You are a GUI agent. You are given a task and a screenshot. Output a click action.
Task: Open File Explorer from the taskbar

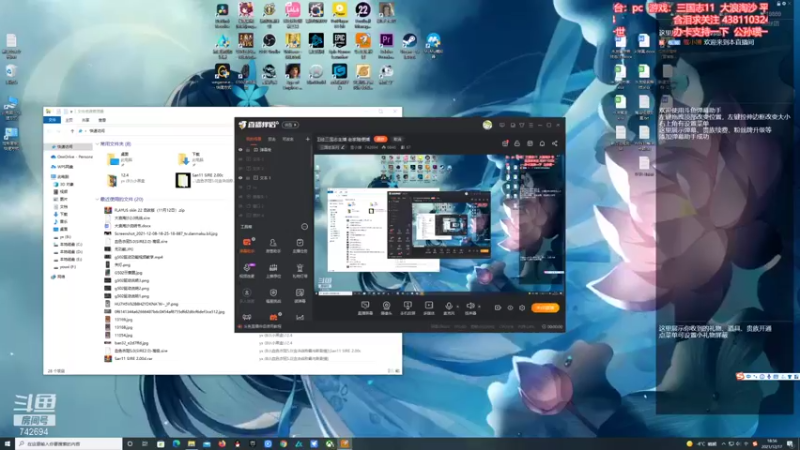[191, 444]
